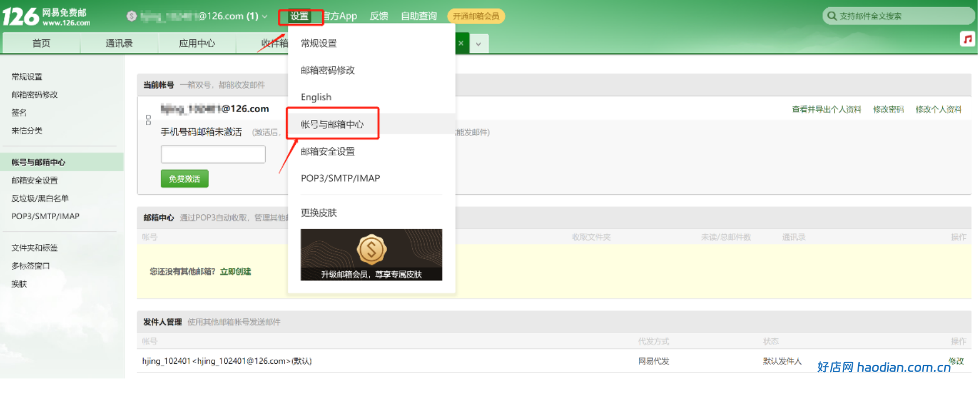Click the hjing_102401 default sender entry
The width and height of the screenshot is (980, 412).
[227, 361]
